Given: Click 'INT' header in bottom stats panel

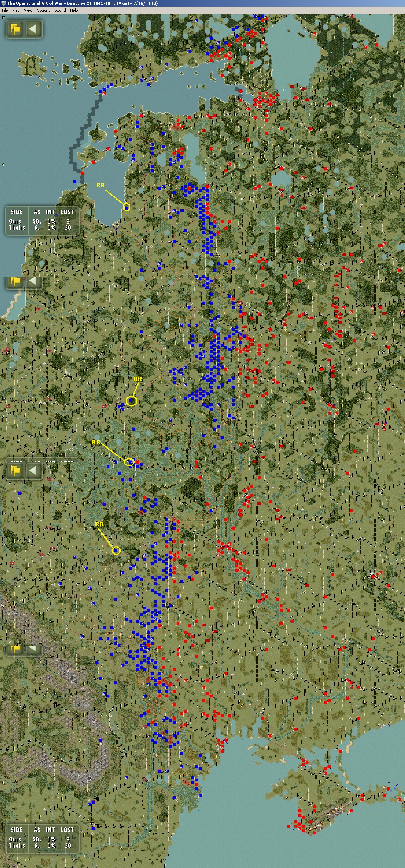Looking at the screenshot, I should tap(50, 830).
